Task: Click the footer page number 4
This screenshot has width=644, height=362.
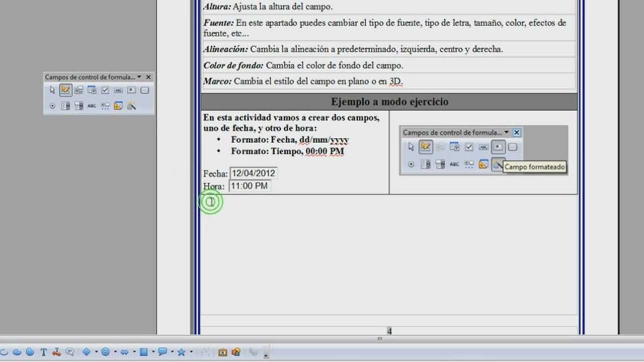Action: tap(389, 331)
